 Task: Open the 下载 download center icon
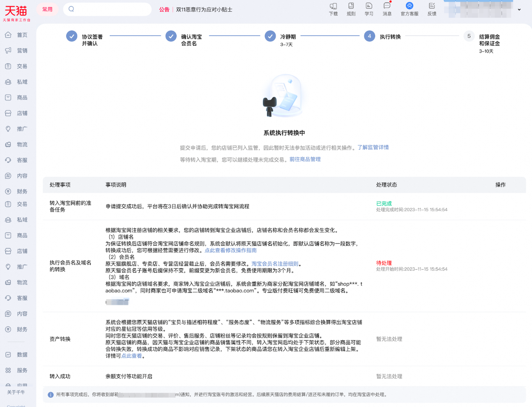333,8
